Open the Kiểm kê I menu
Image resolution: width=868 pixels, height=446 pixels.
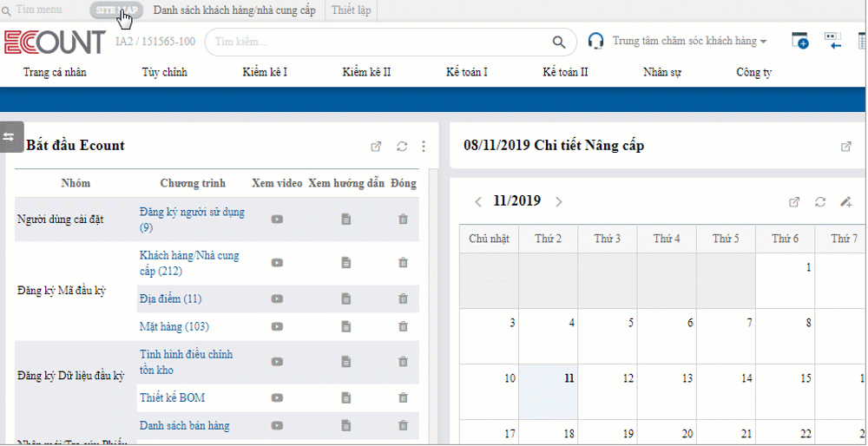pyautogui.click(x=265, y=73)
